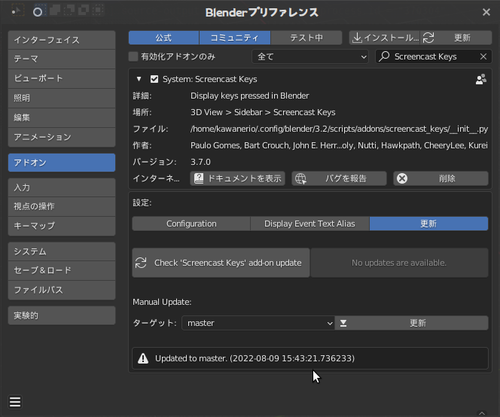This screenshot has width=500, height=417.
Task: Clear the search field with X icon
Action: pos(483,57)
